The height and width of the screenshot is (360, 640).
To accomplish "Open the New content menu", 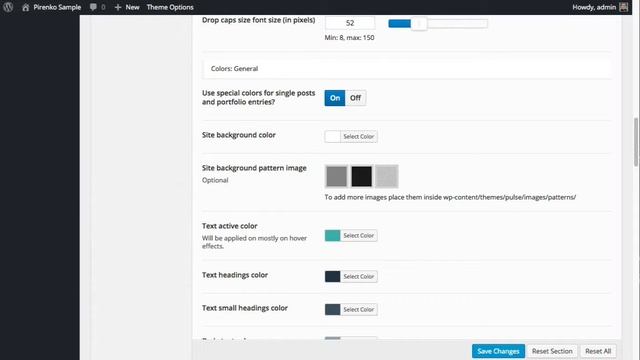I will click(132, 7).
